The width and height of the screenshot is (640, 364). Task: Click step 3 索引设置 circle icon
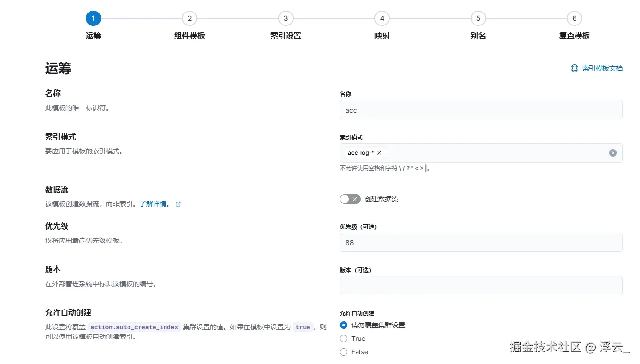pyautogui.click(x=285, y=18)
